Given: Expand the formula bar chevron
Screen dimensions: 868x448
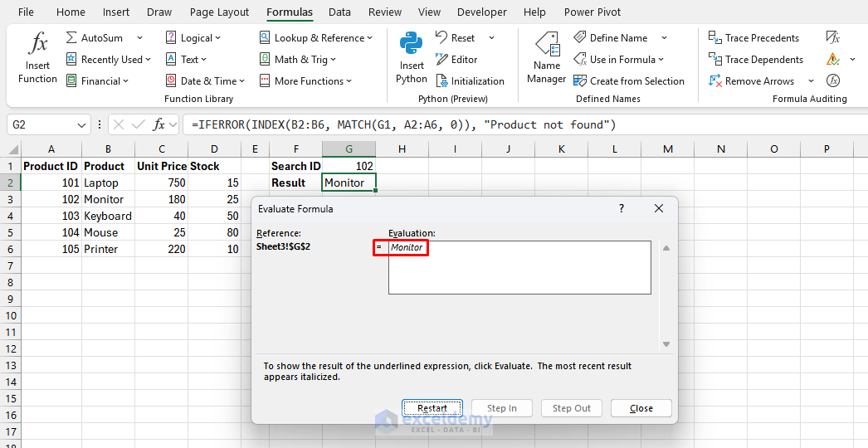Looking at the screenshot, I should 173,125.
